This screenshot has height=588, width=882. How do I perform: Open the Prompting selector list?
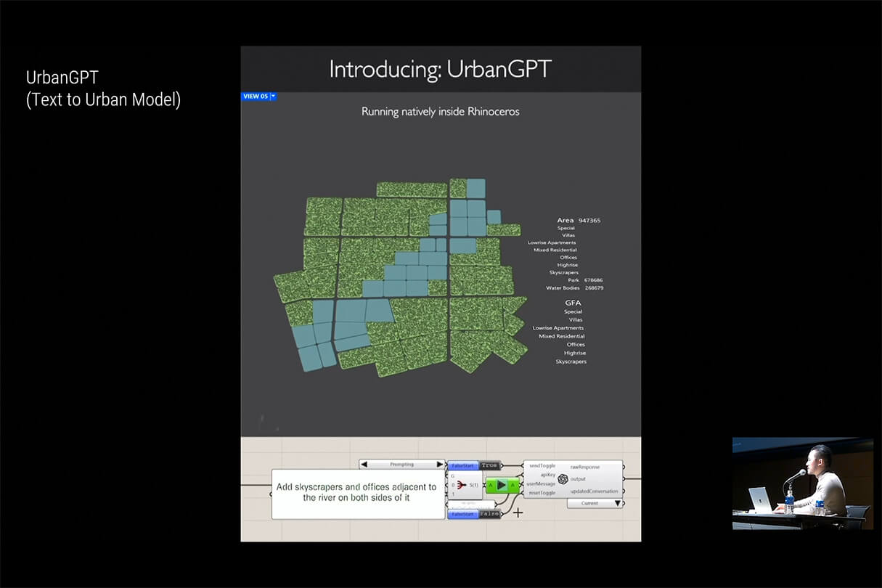401,464
